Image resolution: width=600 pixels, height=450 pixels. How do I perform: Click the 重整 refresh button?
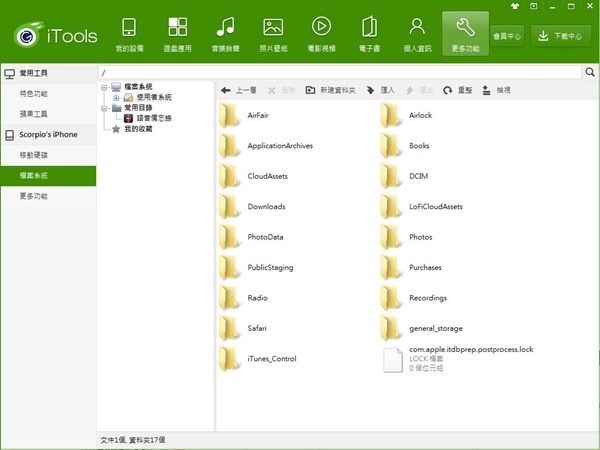pyautogui.click(x=458, y=90)
